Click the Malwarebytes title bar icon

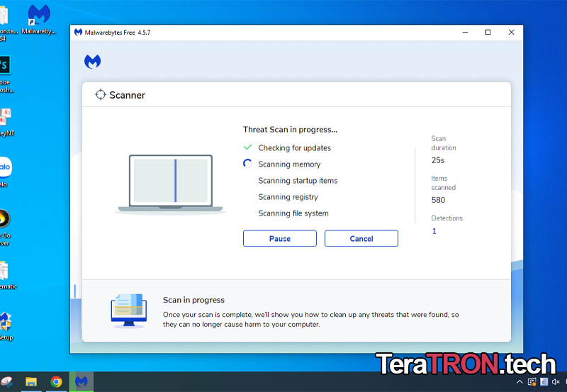tap(78, 32)
